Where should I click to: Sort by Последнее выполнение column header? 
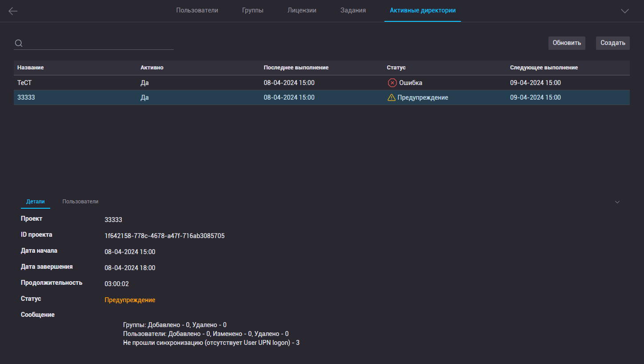[x=296, y=68]
